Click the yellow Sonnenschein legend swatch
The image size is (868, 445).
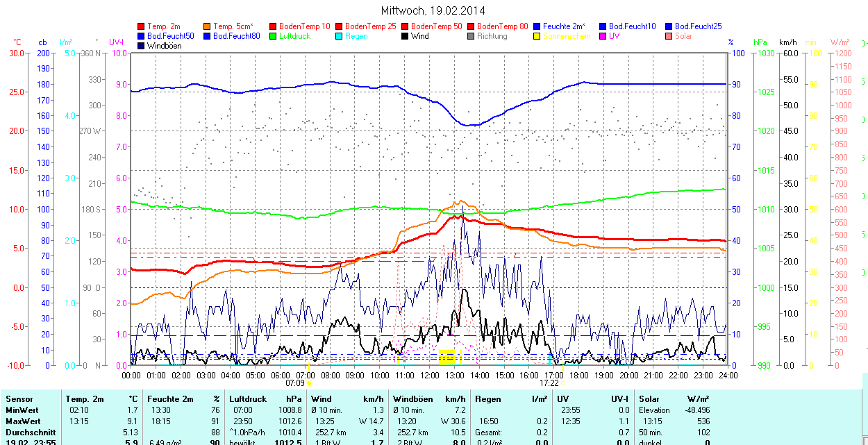[537, 36]
